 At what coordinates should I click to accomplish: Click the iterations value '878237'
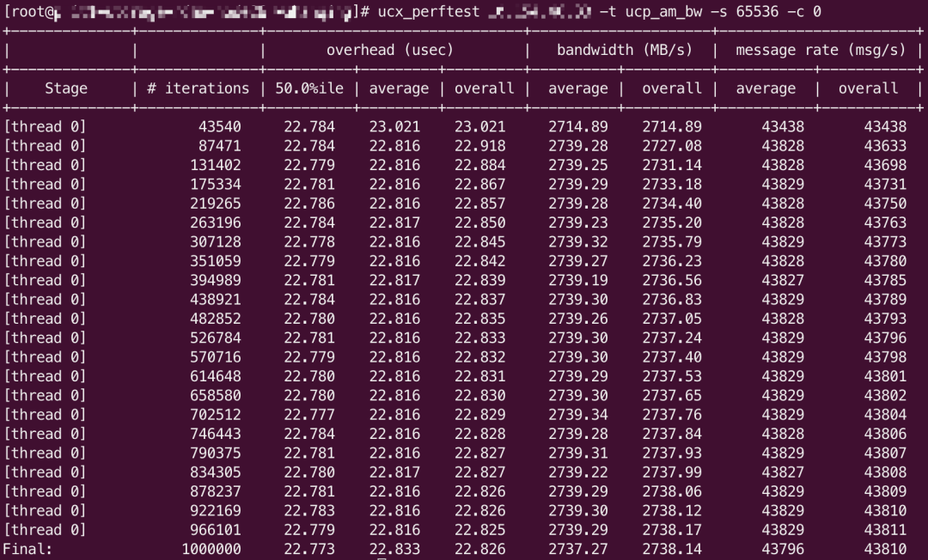pyautogui.click(x=216, y=492)
